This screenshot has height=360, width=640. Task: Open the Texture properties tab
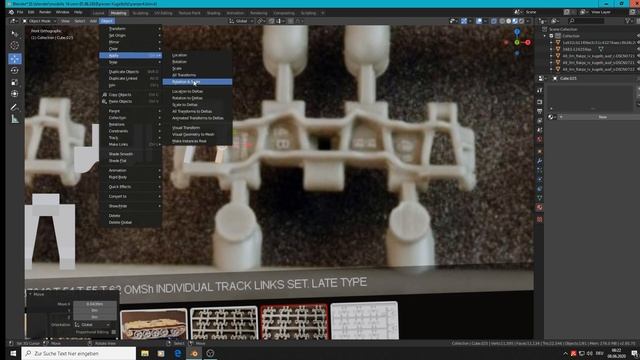point(540,219)
